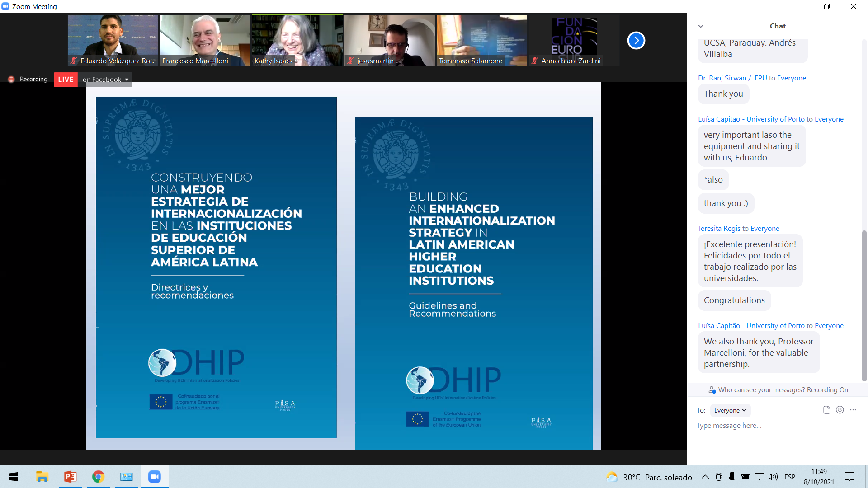Show hidden system tray icons

(705, 477)
